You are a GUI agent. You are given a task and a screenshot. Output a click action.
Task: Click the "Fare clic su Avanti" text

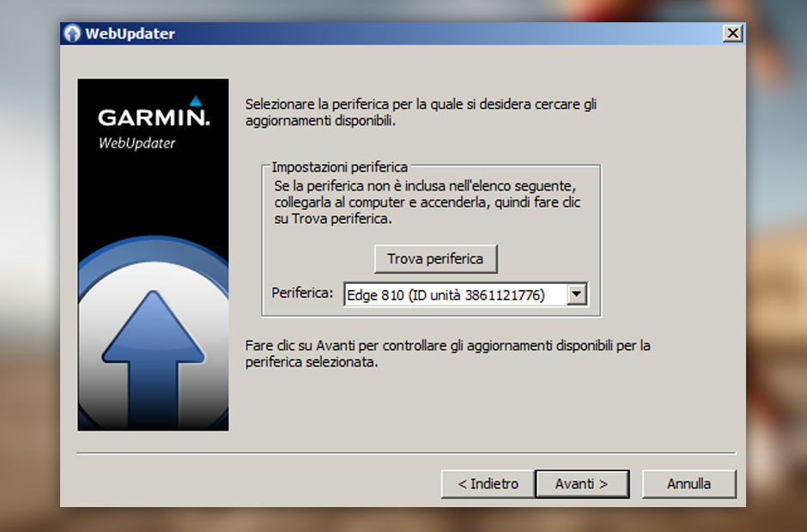447,354
